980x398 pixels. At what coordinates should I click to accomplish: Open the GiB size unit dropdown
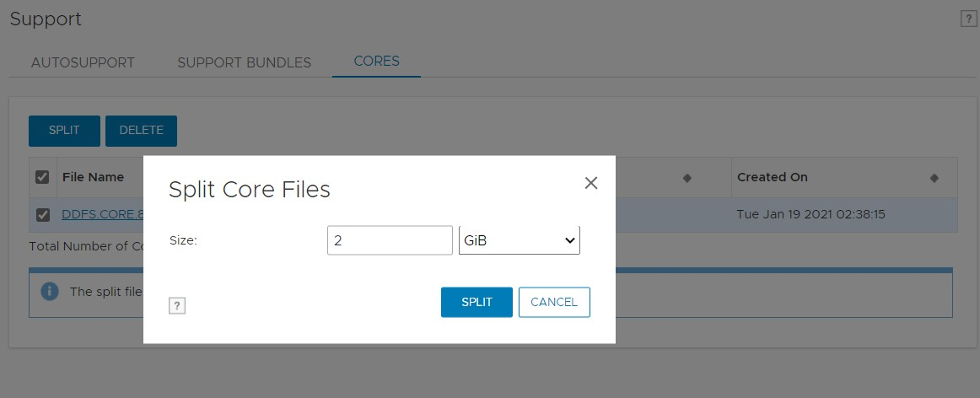point(519,240)
